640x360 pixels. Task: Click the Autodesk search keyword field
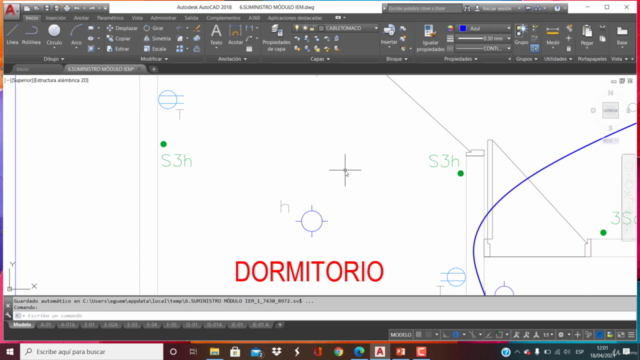[424, 8]
